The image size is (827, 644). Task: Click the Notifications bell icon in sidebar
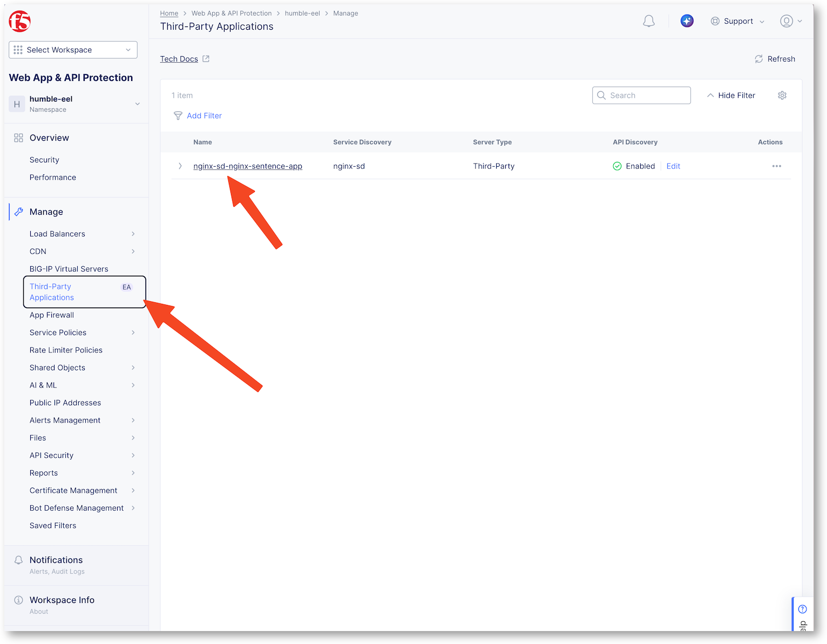click(x=19, y=560)
